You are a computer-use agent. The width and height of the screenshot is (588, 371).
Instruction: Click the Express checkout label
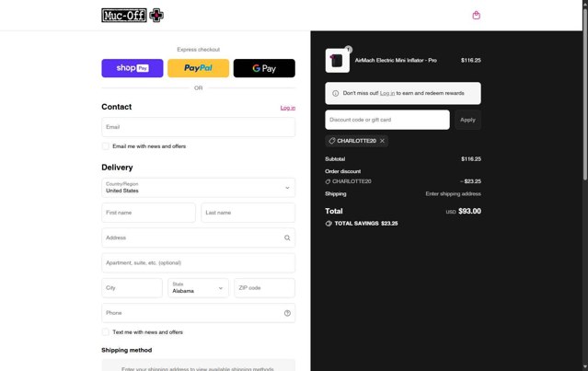click(x=199, y=50)
